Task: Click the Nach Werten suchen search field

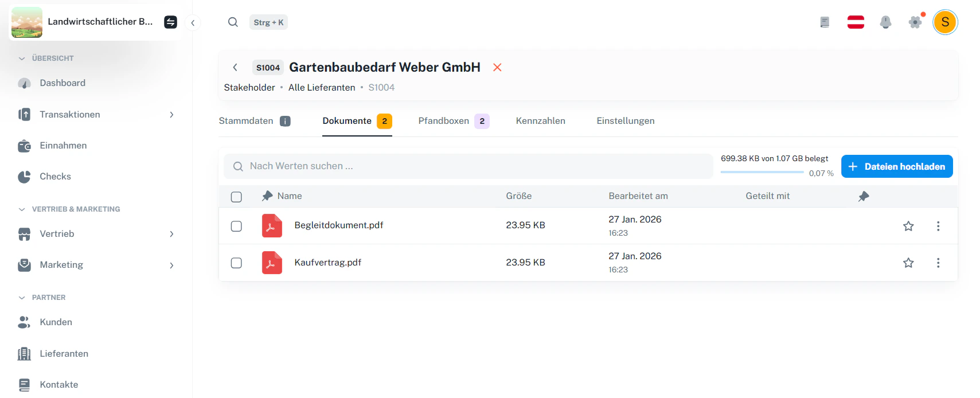Action: pyautogui.click(x=468, y=166)
